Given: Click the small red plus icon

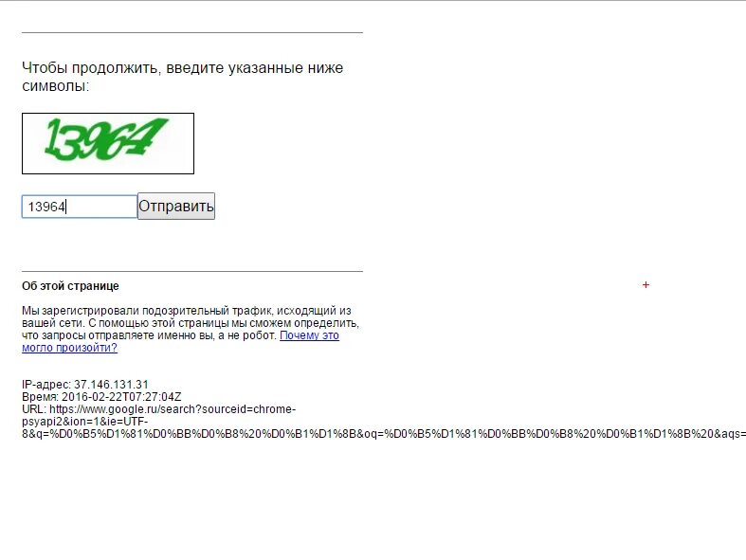Looking at the screenshot, I should click(646, 284).
